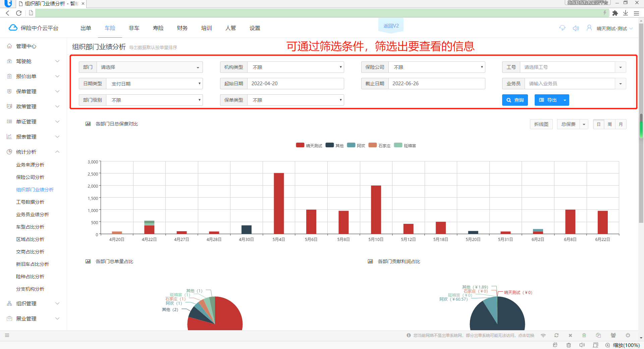Click the 单证管理 sidebar icon
The width and height of the screenshot is (644, 349).
point(9,121)
